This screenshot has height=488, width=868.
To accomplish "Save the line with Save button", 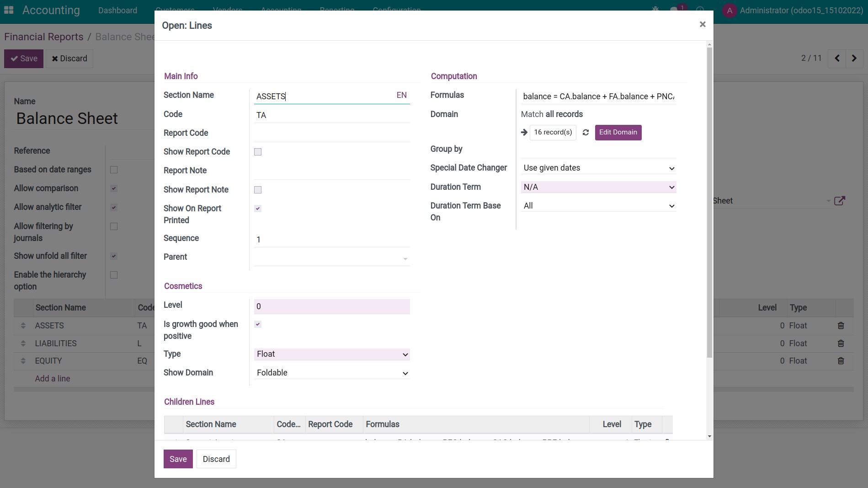I will pos(178,459).
